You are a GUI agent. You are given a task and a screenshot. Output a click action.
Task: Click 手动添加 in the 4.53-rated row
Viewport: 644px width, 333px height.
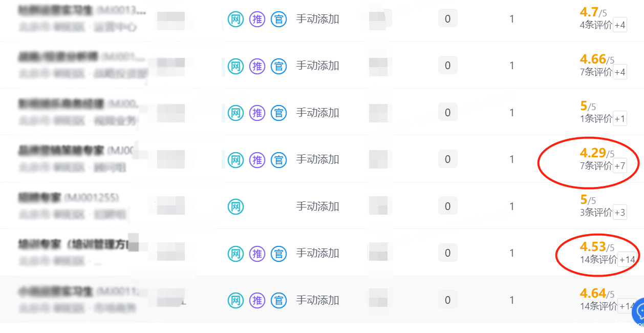pyautogui.click(x=317, y=253)
